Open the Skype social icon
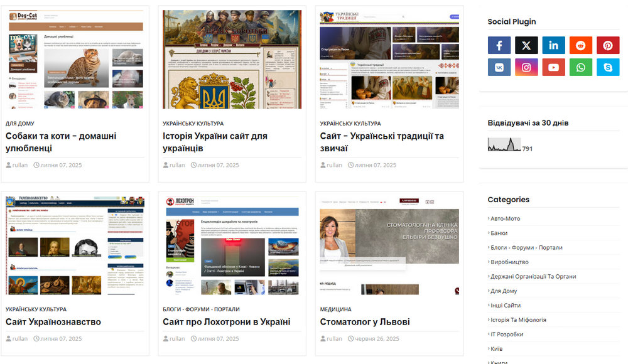The image size is (628, 364). tap(608, 67)
